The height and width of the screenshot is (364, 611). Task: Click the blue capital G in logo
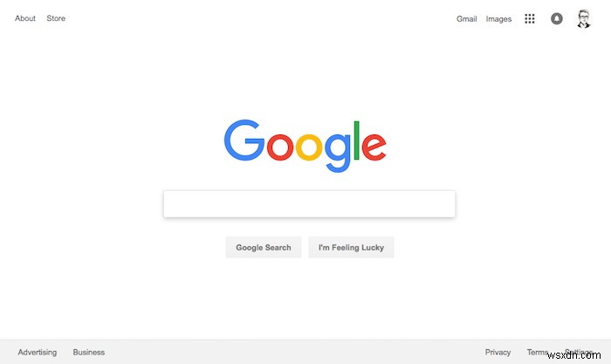tap(244, 140)
